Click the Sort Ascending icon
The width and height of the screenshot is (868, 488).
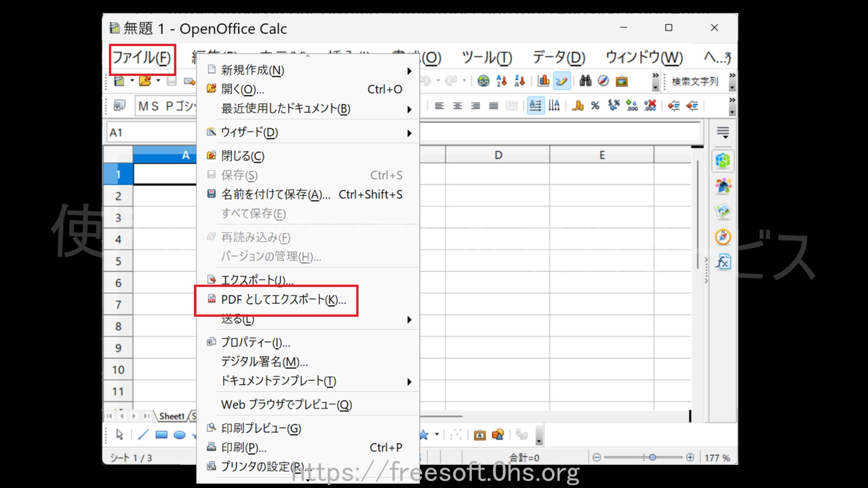pos(502,81)
